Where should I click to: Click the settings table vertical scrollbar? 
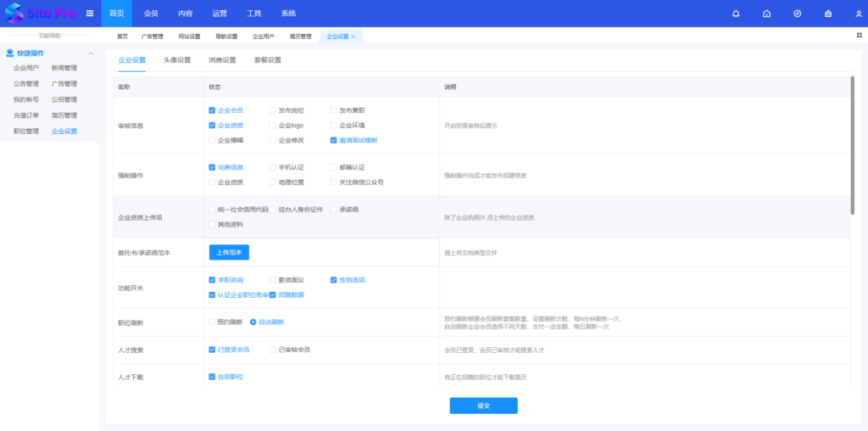[x=853, y=145]
